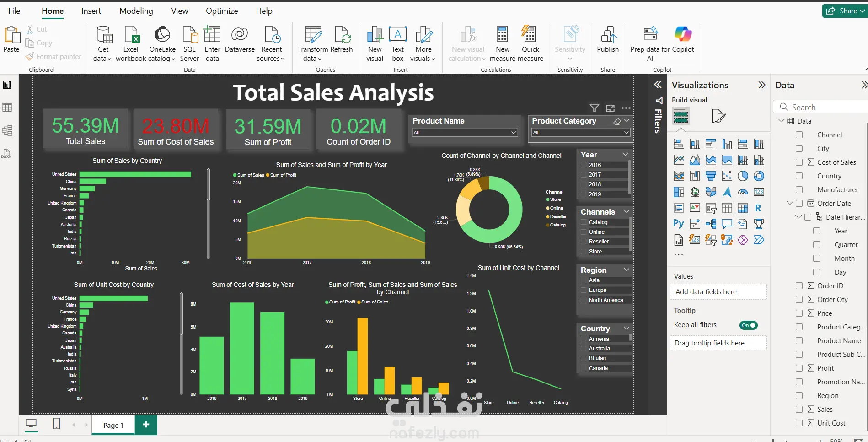Collapse the Year slicer chevron
Screen dimensions: 868x442
626,154
